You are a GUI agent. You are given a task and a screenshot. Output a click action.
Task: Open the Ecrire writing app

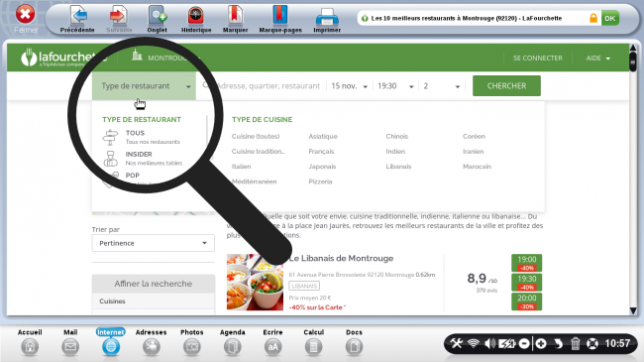(x=272, y=343)
